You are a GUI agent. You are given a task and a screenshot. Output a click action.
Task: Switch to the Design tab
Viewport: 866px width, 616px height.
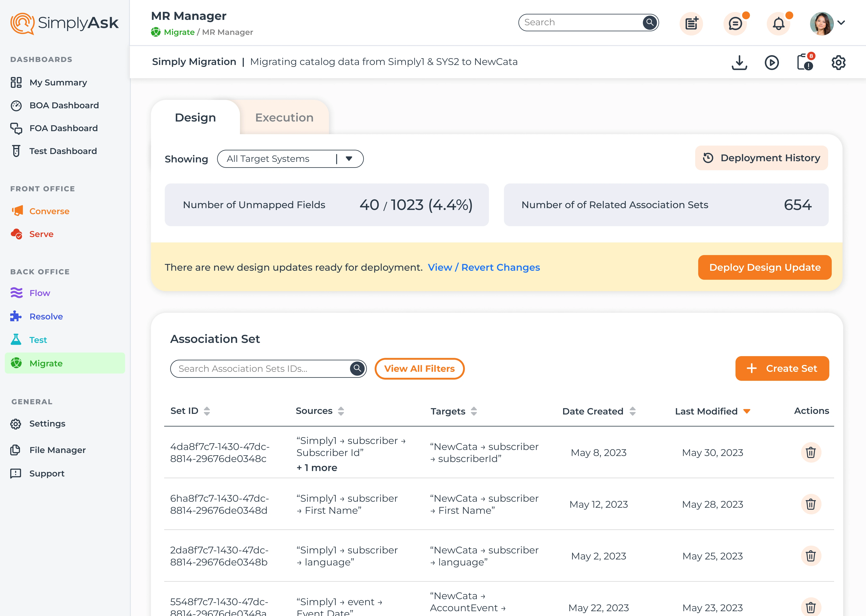pos(195,118)
